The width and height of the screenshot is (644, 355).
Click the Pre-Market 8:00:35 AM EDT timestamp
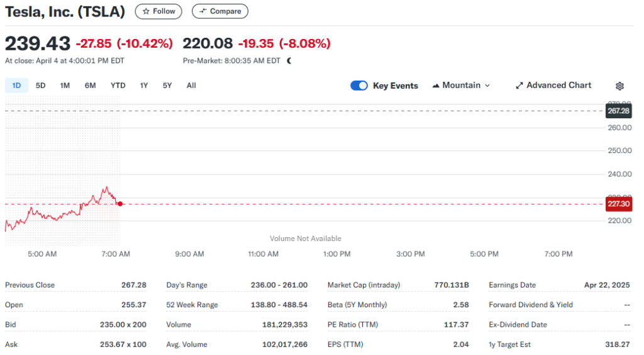click(x=231, y=61)
